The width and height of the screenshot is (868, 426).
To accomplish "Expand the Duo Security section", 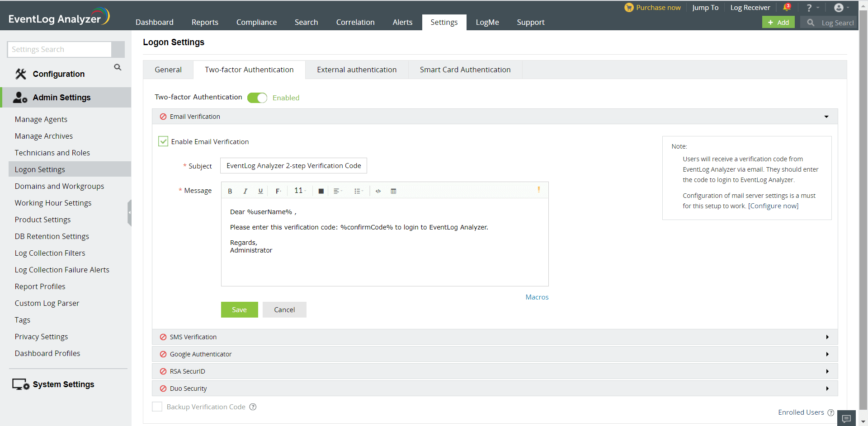I will pos(495,389).
